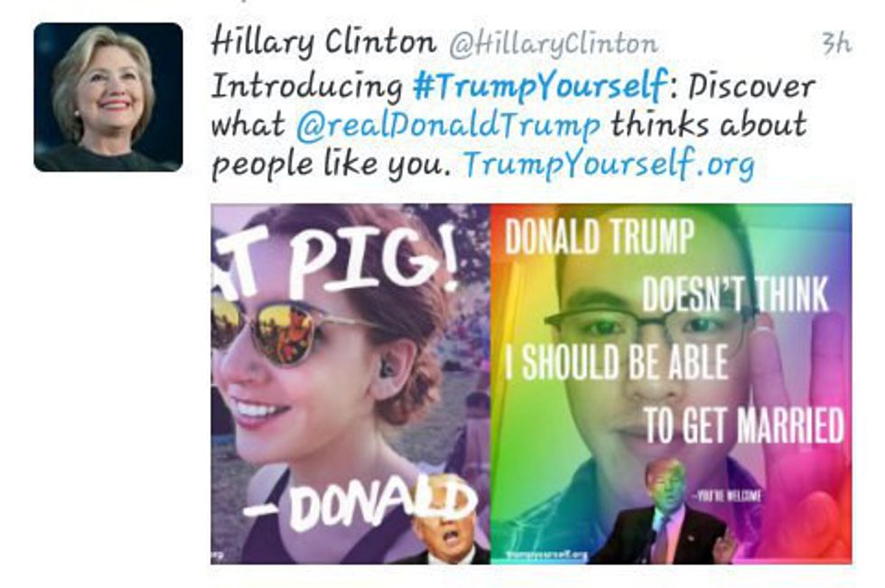Open the left "PIG!" photo thumbnail
The height and width of the screenshot is (588, 885).
tap(350, 384)
